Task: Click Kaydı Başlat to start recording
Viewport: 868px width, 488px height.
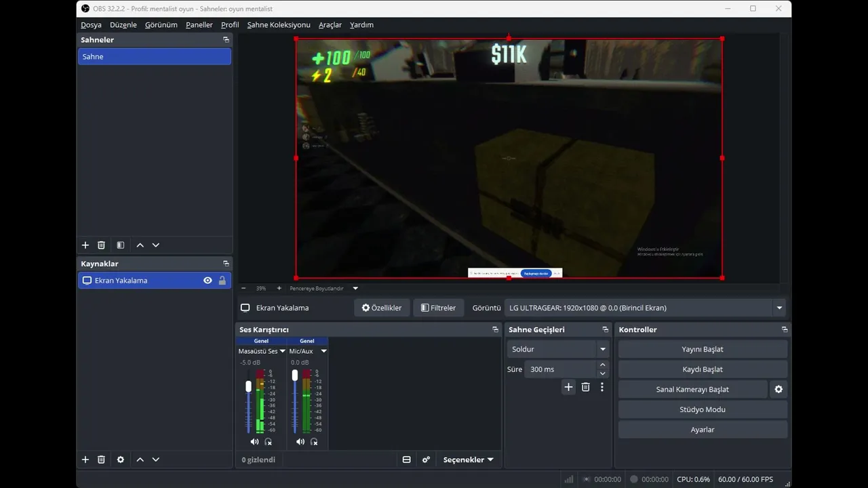Action: coord(703,369)
